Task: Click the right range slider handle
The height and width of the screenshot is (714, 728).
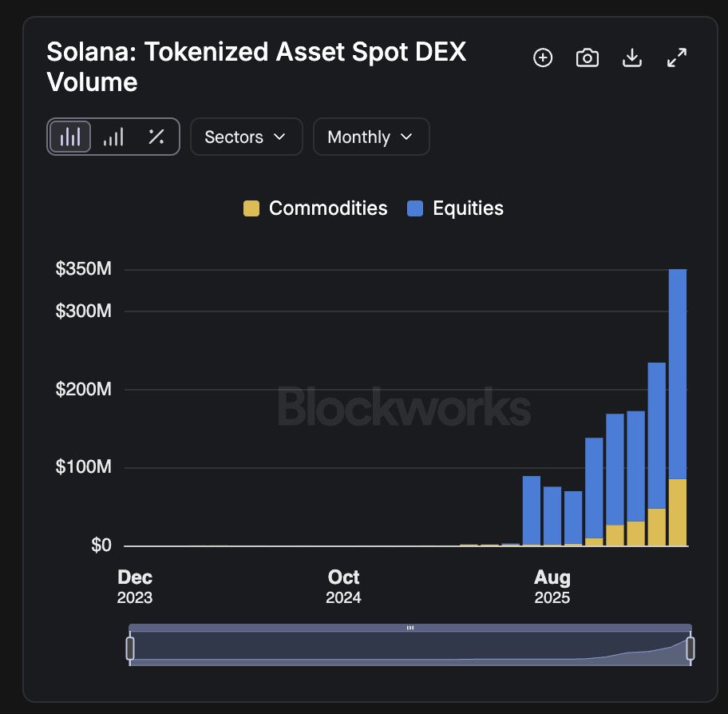Action: (x=690, y=648)
